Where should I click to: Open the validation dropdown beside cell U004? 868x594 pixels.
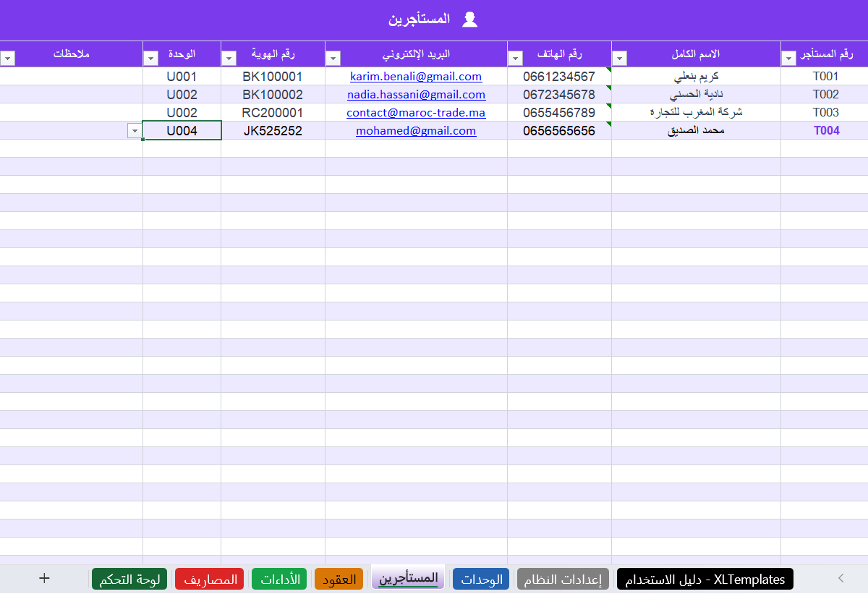[135, 130]
